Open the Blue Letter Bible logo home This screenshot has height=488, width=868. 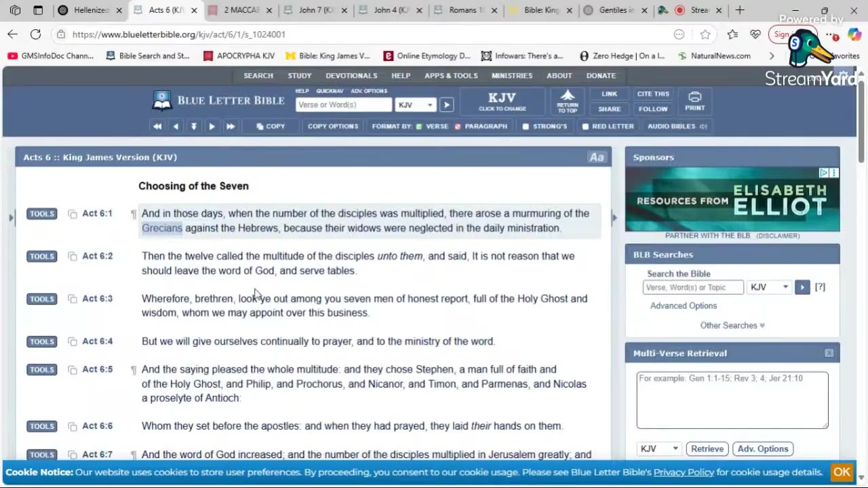tap(218, 101)
